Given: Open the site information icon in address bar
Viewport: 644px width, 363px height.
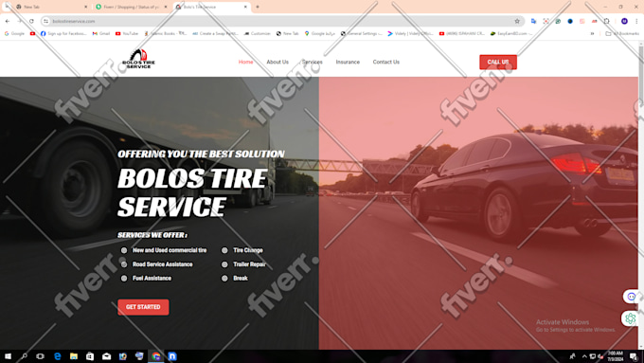Looking at the screenshot, I should click(46, 21).
